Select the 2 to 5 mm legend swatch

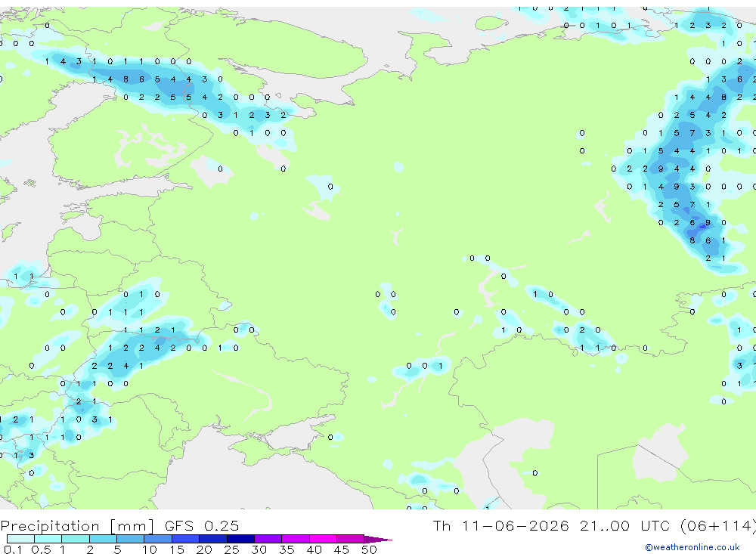point(103,539)
